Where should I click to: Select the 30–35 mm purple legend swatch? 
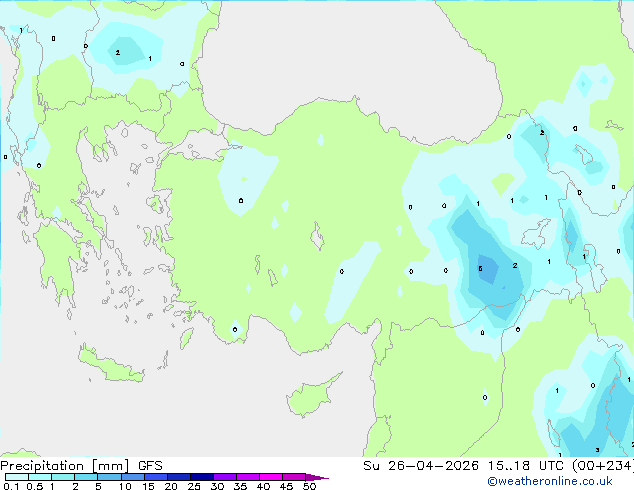click(x=225, y=477)
